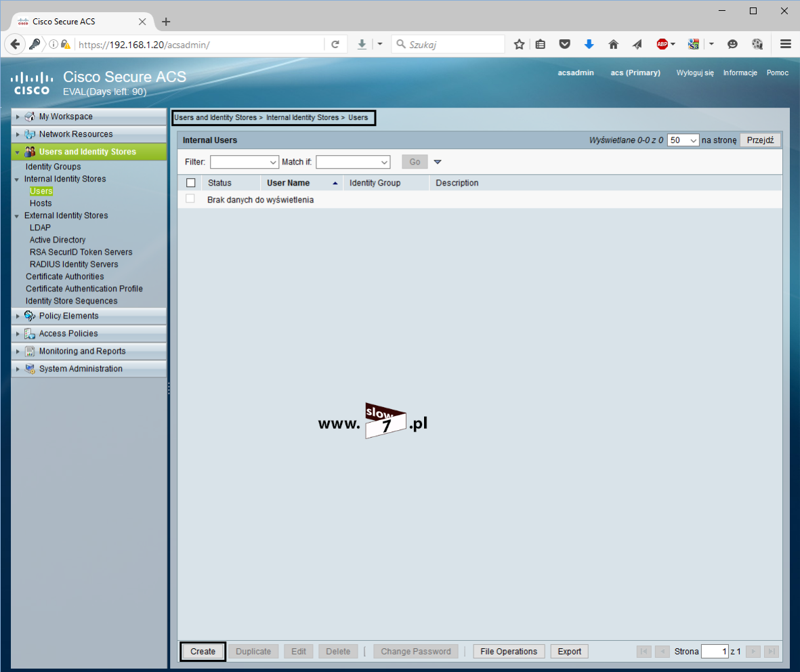
Task: Click the Access Policies icon
Action: pyautogui.click(x=30, y=334)
